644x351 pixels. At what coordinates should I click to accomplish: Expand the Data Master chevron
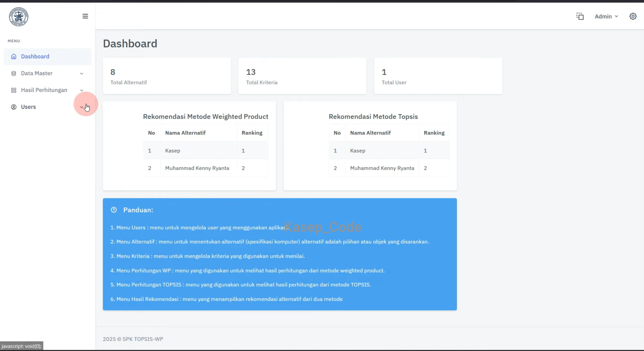[82, 73]
